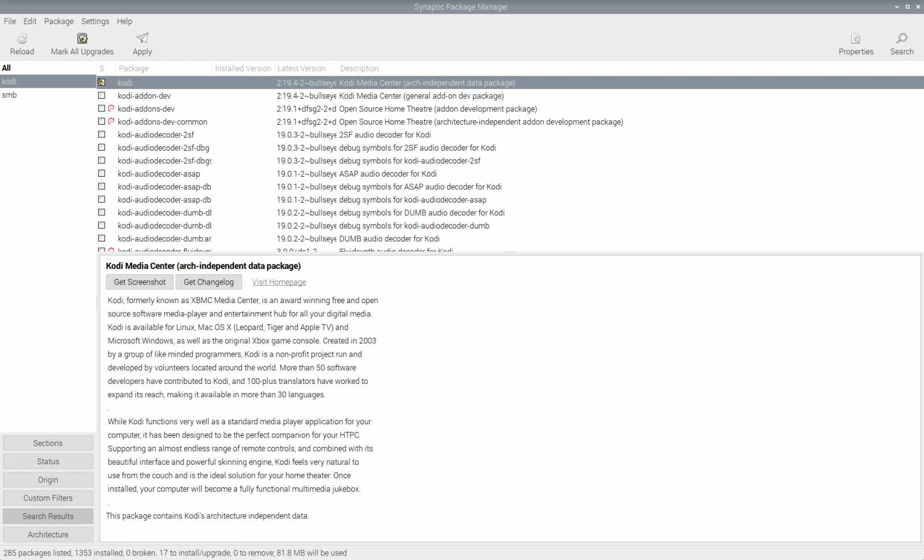Sort by the Description column header
The image size is (924, 560).
point(630,68)
